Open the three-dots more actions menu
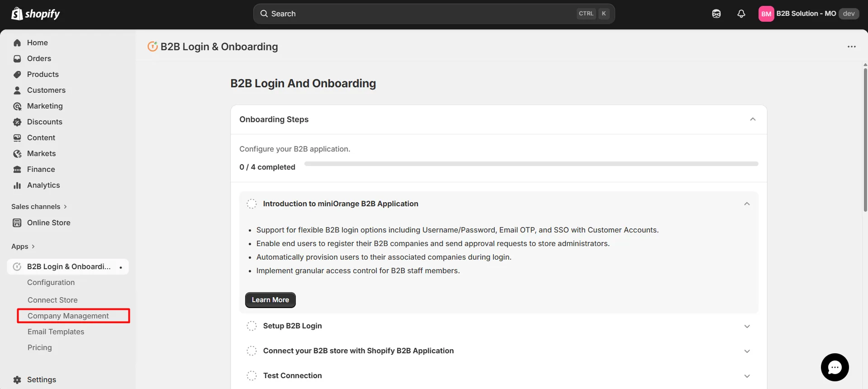Image resolution: width=868 pixels, height=389 pixels. [852, 47]
